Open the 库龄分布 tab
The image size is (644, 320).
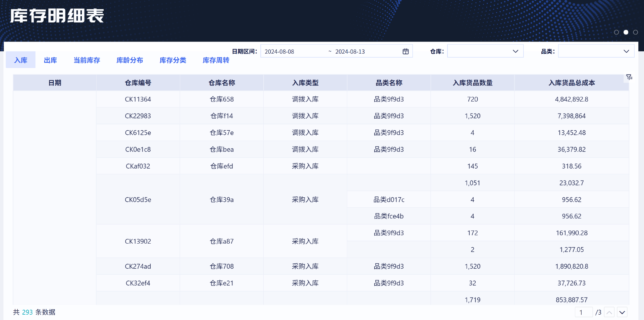(130, 60)
